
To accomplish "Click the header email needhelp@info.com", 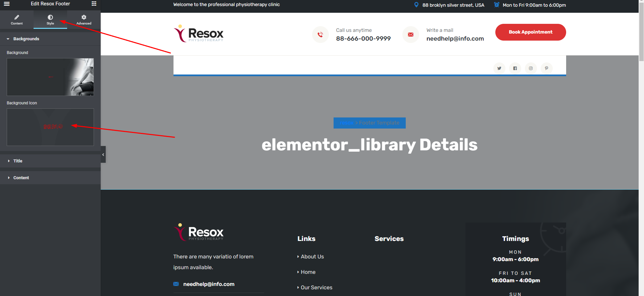I will 455,39.
